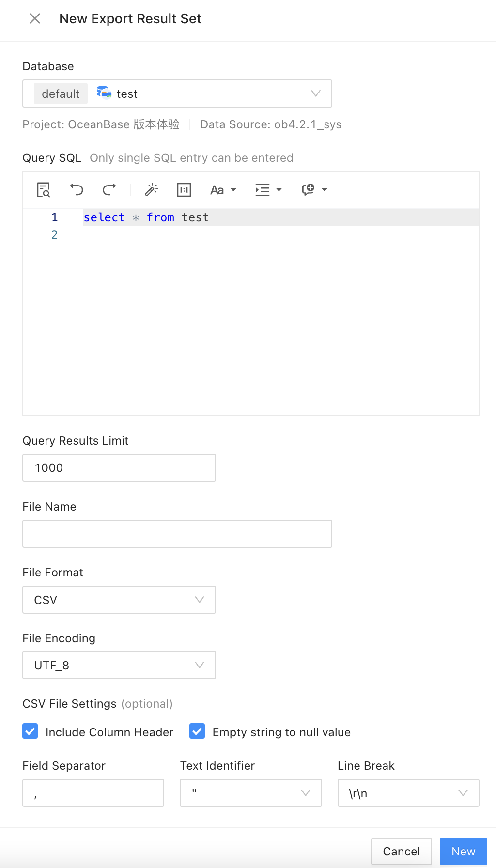Click the Data Source: ob4.2.1_sys text
Viewport: 496px width, 868px height.
[x=271, y=124]
